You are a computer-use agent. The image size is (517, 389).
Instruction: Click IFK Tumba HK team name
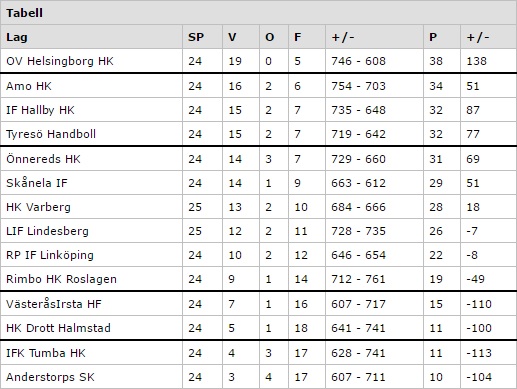pyautogui.click(x=46, y=353)
